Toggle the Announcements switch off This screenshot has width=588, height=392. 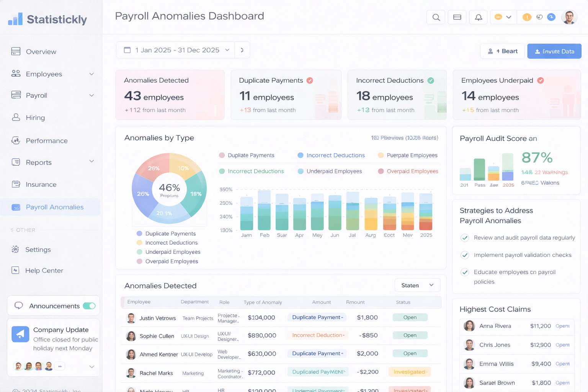(89, 305)
